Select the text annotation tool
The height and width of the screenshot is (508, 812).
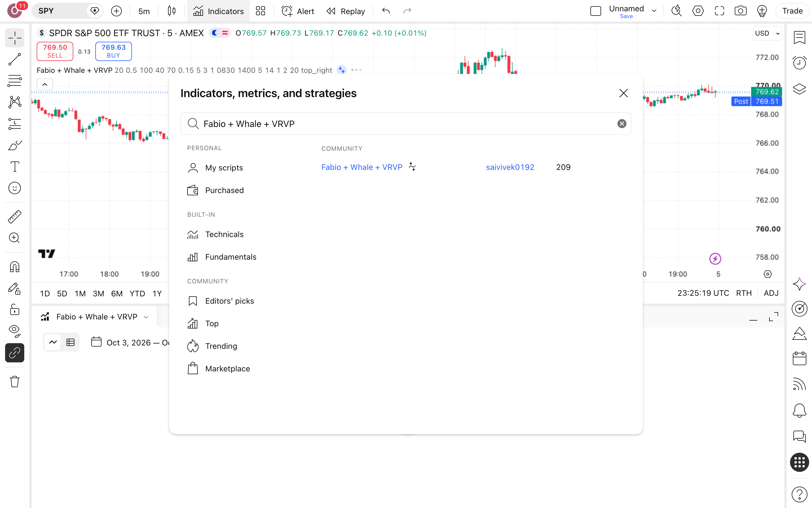[x=14, y=167]
